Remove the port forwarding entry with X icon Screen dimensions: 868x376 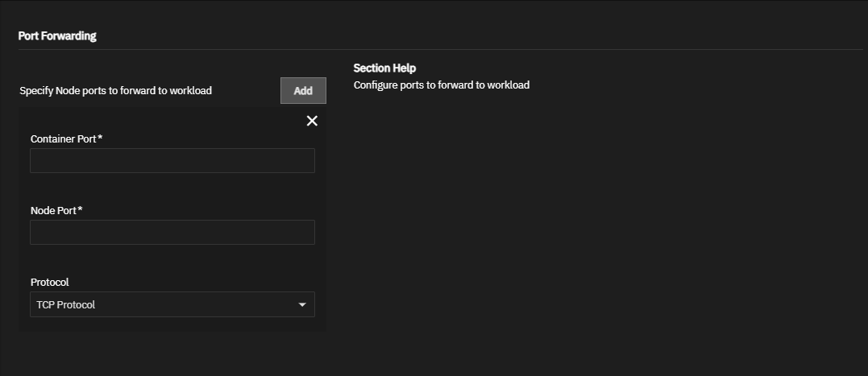tap(312, 121)
